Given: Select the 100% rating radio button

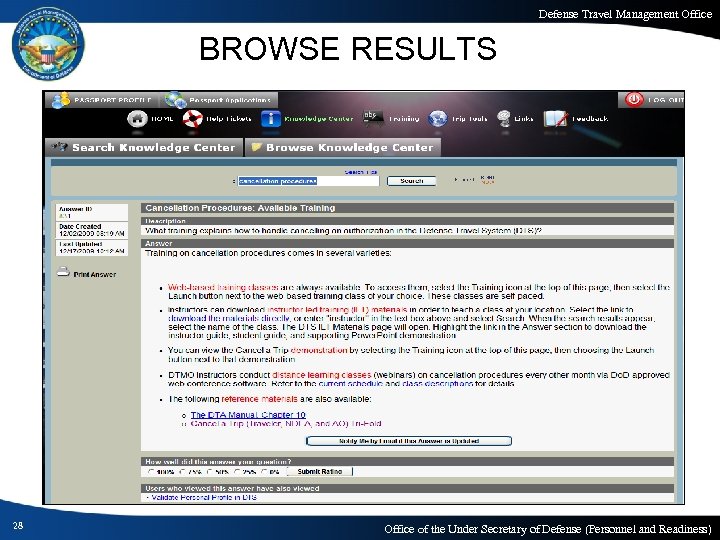Looking at the screenshot, I should (x=151, y=472).
